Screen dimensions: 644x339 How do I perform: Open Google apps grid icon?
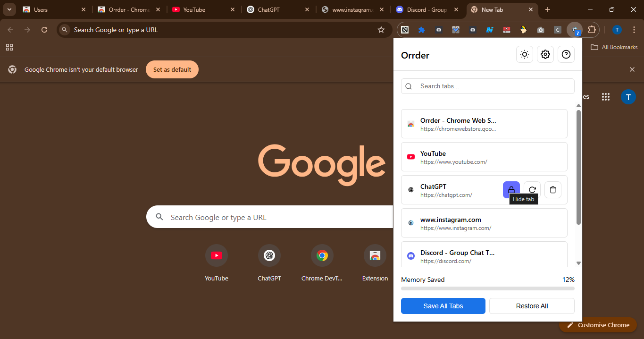tap(606, 97)
